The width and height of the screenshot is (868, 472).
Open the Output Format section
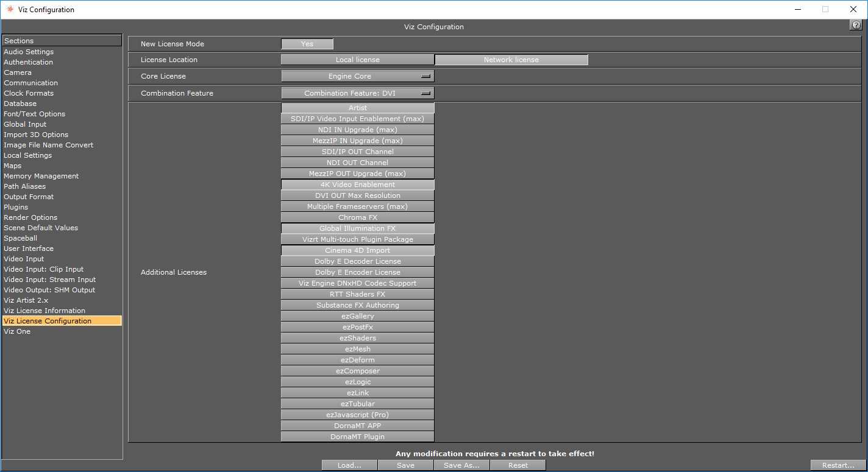[x=62, y=197]
